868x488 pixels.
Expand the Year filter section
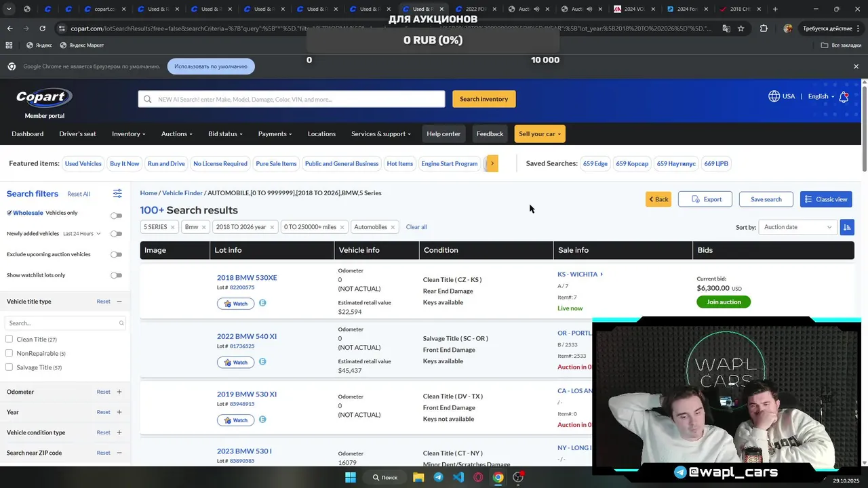click(x=119, y=412)
